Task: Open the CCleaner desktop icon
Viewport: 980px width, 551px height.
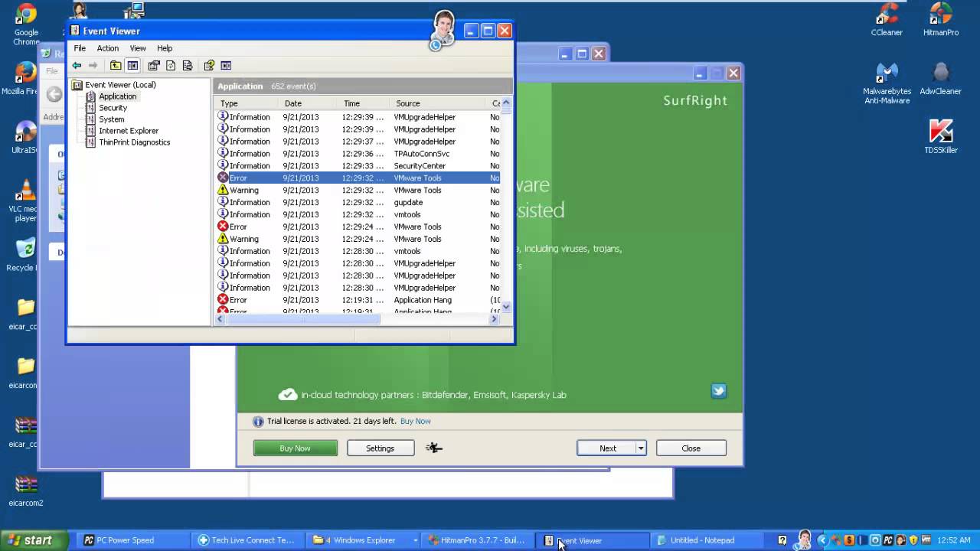Action: coord(887,20)
